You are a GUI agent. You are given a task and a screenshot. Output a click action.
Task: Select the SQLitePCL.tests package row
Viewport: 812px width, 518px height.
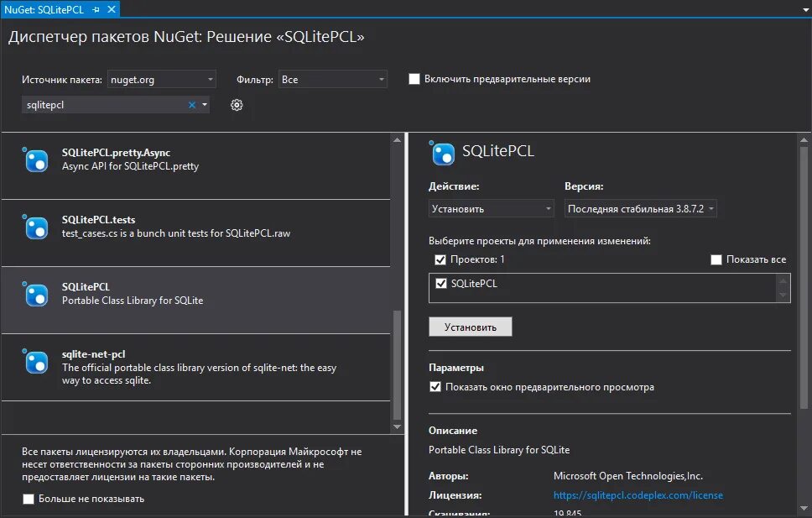click(x=195, y=233)
